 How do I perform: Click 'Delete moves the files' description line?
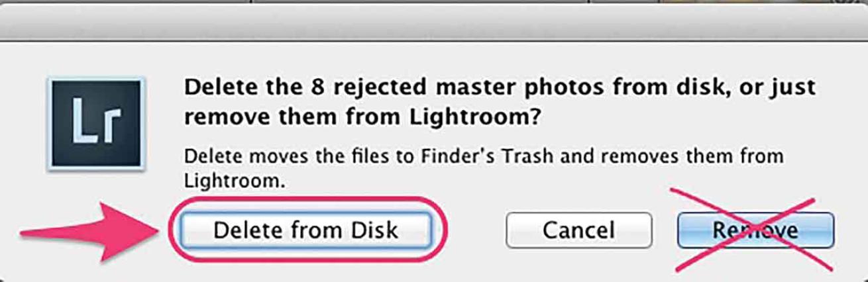[265, 157]
